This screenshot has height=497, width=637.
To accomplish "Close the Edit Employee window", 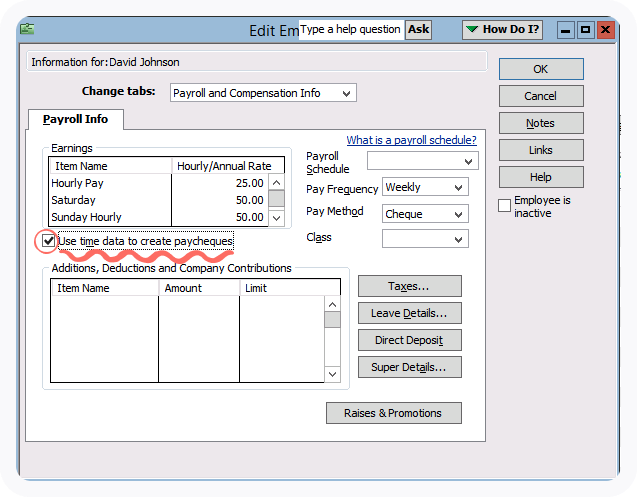I will [x=605, y=30].
